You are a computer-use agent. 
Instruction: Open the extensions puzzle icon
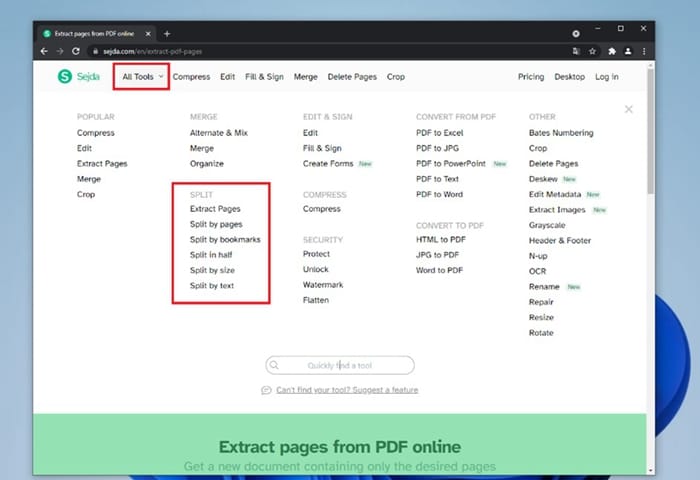612,51
